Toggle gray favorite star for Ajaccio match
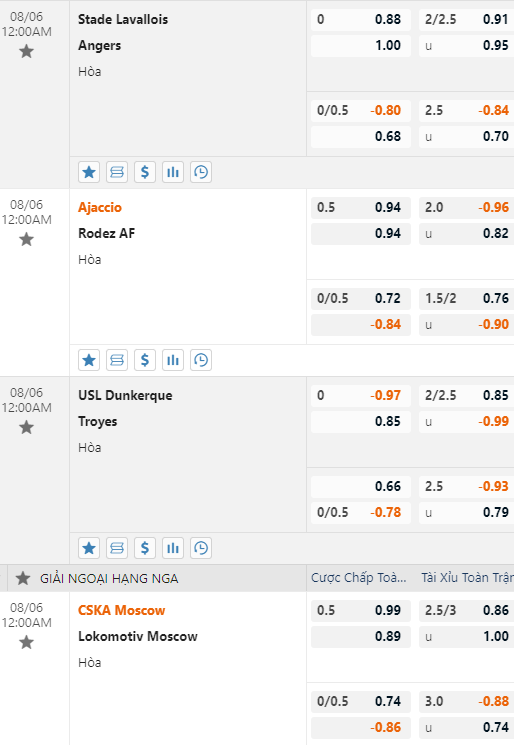The image size is (514, 745). 27,239
